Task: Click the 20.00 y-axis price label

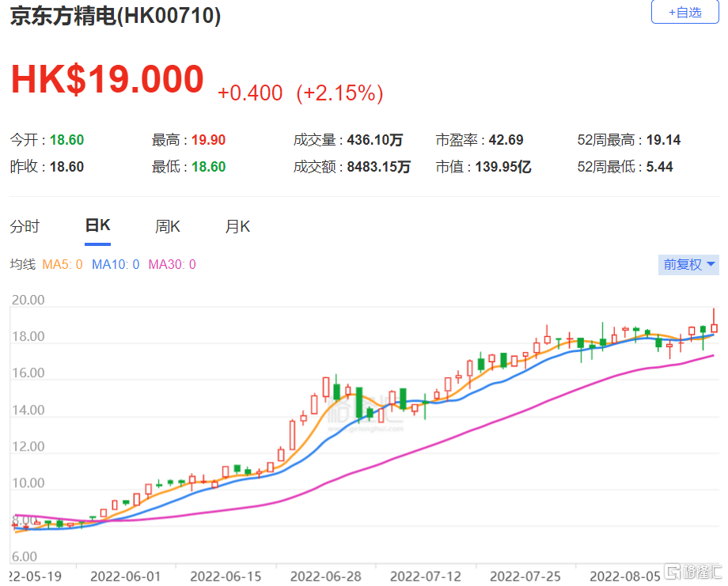Action: click(x=28, y=300)
